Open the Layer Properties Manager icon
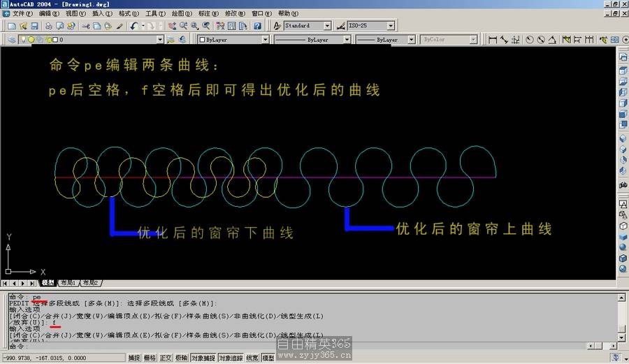This screenshot has height=364, width=629. click(x=12, y=40)
